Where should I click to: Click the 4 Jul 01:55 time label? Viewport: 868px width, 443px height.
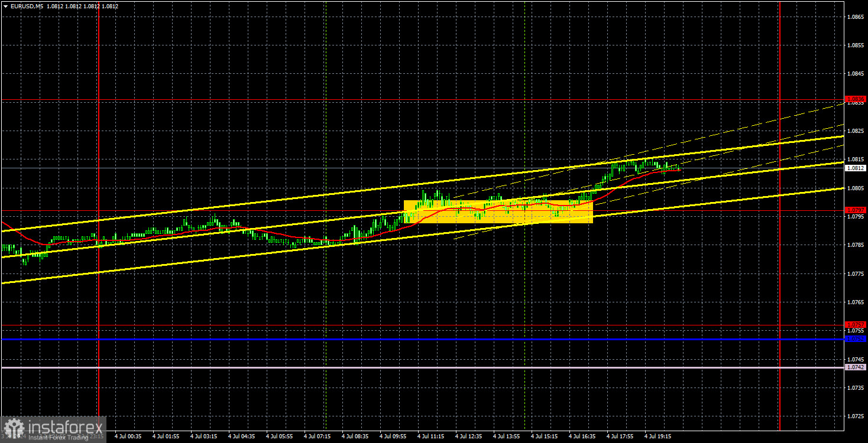pos(166,437)
